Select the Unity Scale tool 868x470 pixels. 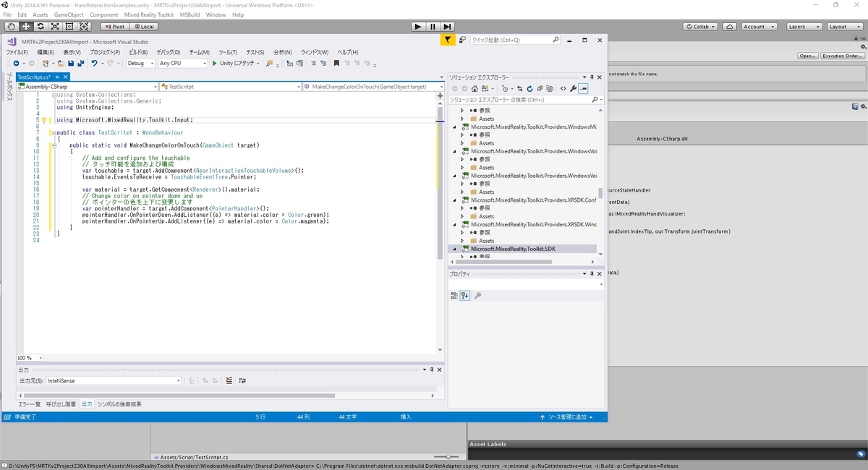pyautogui.click(x=54, y=26)
